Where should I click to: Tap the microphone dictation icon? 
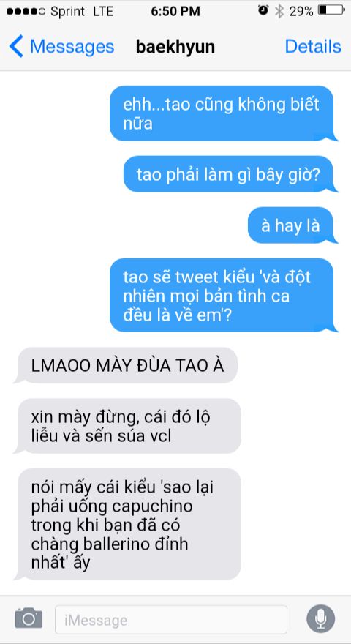[320, 618]
